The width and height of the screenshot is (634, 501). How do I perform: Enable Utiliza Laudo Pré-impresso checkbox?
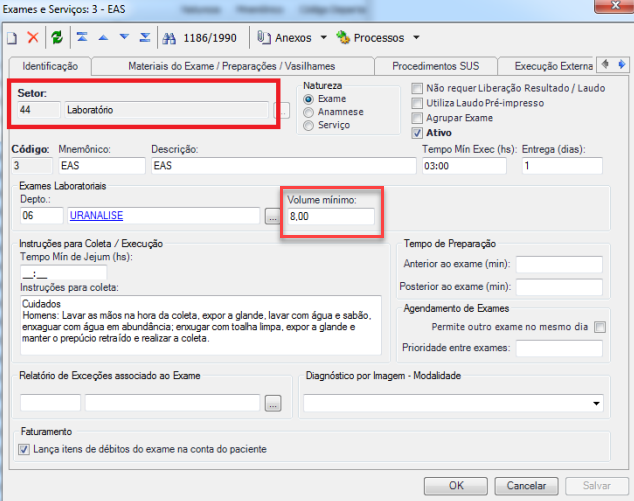click(x=417, y=103)
